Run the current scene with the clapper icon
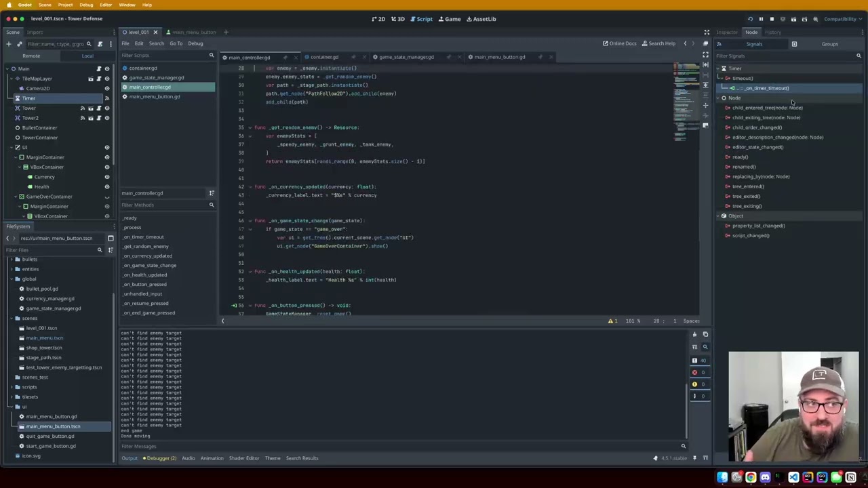Screen dimensions: 868x488 pyautogui.click(x=793, y=19)
